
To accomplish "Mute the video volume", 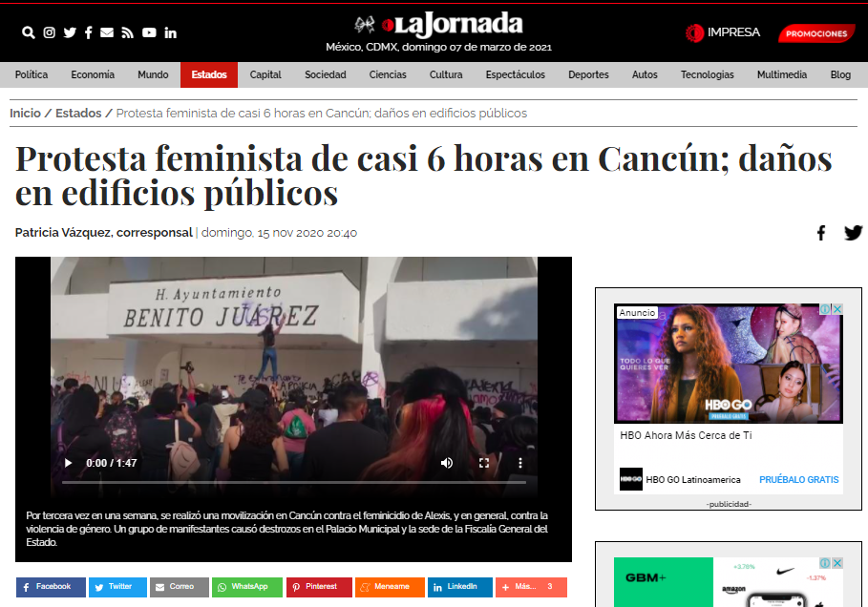I will click(447, 463).
